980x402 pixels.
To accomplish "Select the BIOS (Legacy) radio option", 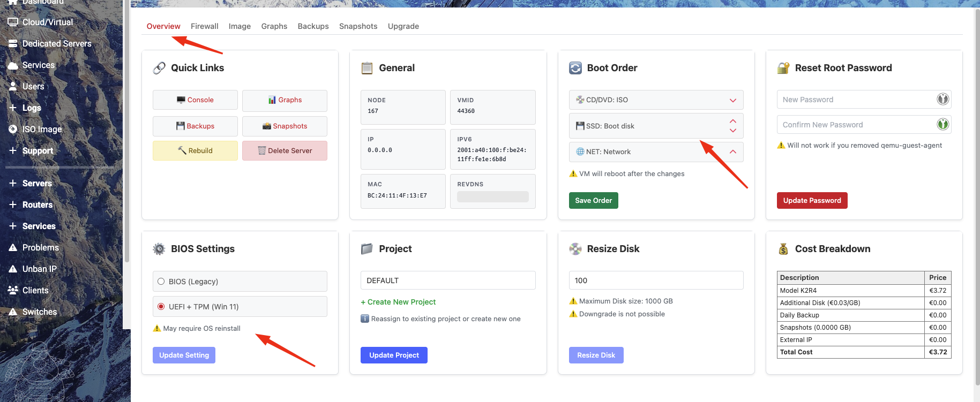I will (161, 282).
